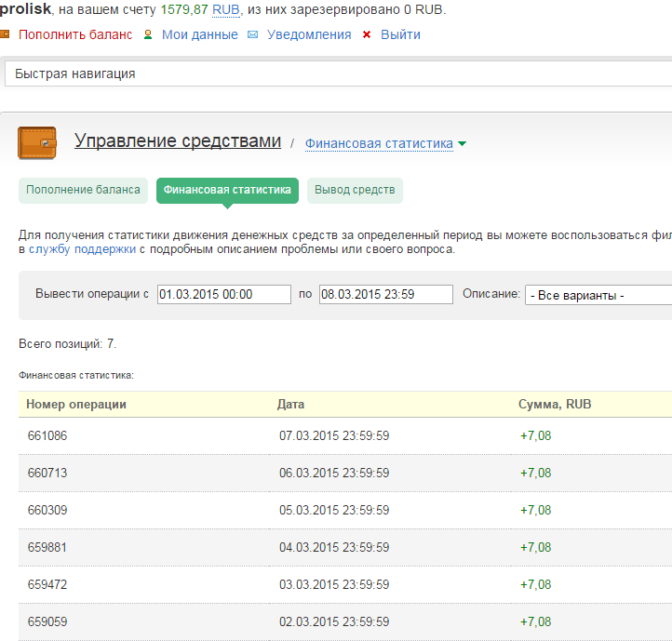Click the date 07.03.2015 23:59:59

(334, 435)
